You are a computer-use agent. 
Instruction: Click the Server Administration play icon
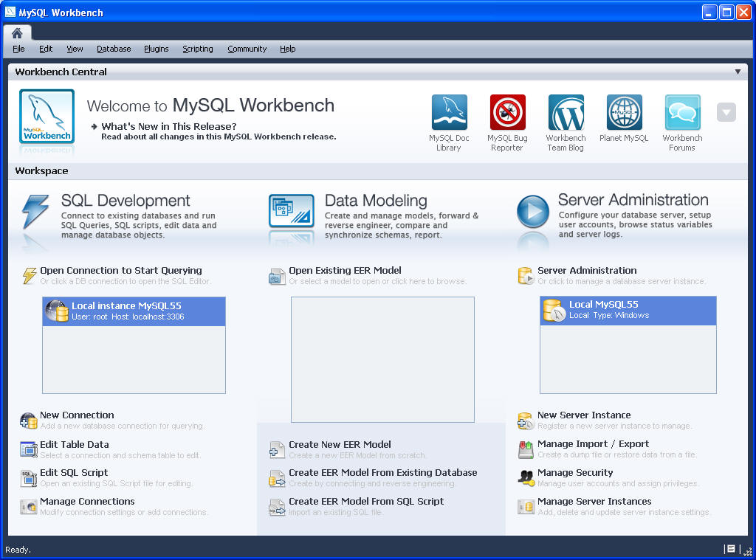533,211
